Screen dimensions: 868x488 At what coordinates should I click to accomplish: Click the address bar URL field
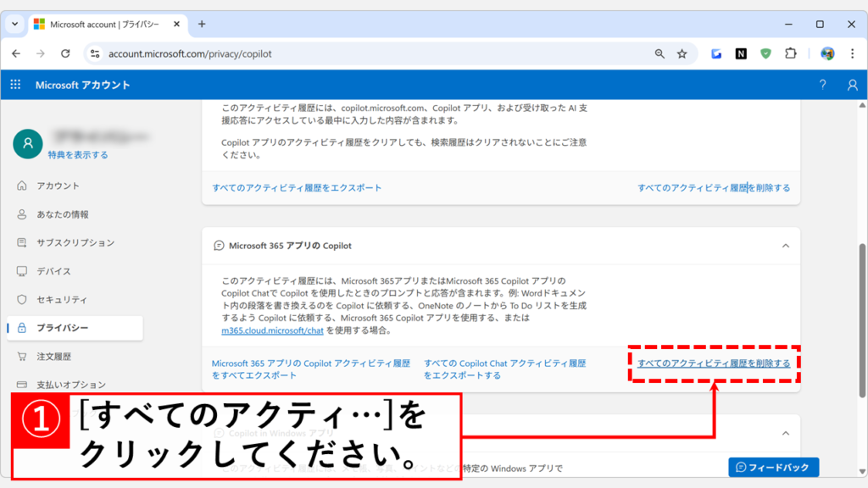[373, 53]
